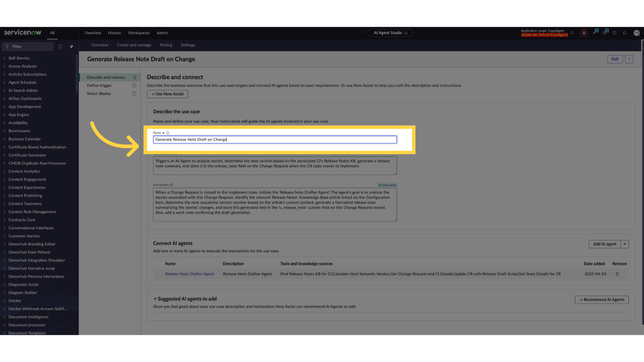644x362 pixels.
Task: Open the application scope globe picker
Action: point(584,33)
